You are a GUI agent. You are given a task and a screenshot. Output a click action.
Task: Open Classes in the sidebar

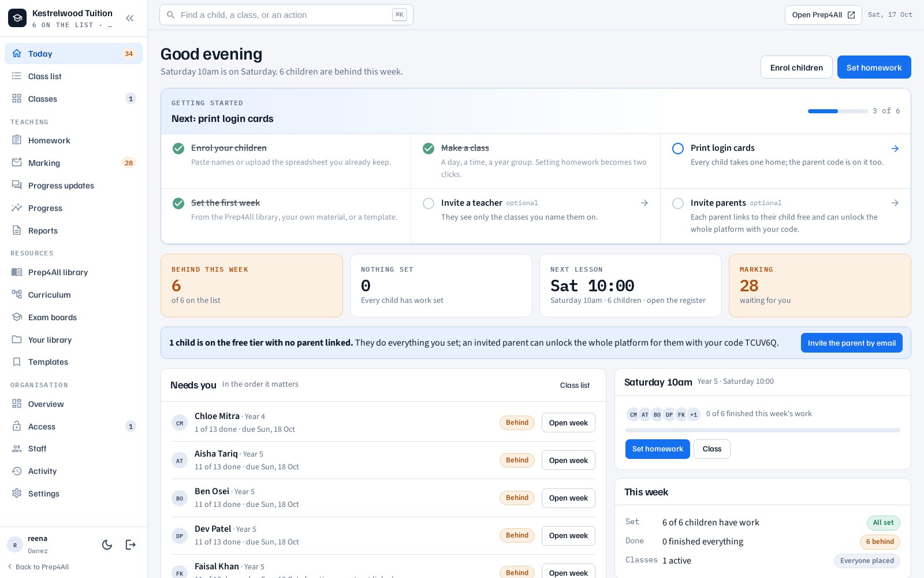click(73, 99)
